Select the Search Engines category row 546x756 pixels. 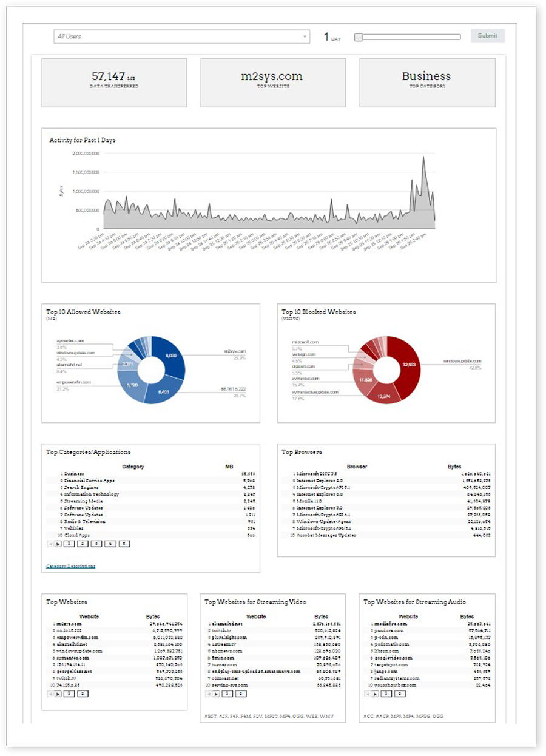[150, 487]
